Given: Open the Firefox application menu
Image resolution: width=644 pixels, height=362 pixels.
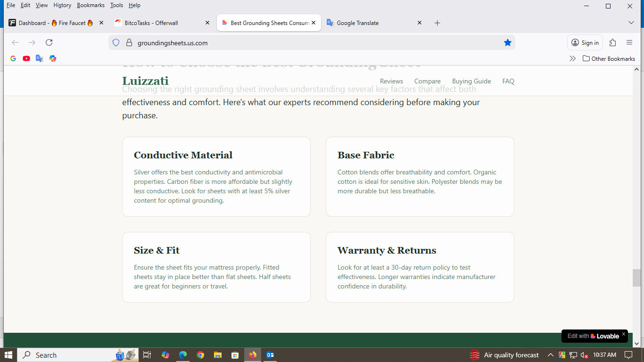Looking at the screenshot, I should point(629,42).
